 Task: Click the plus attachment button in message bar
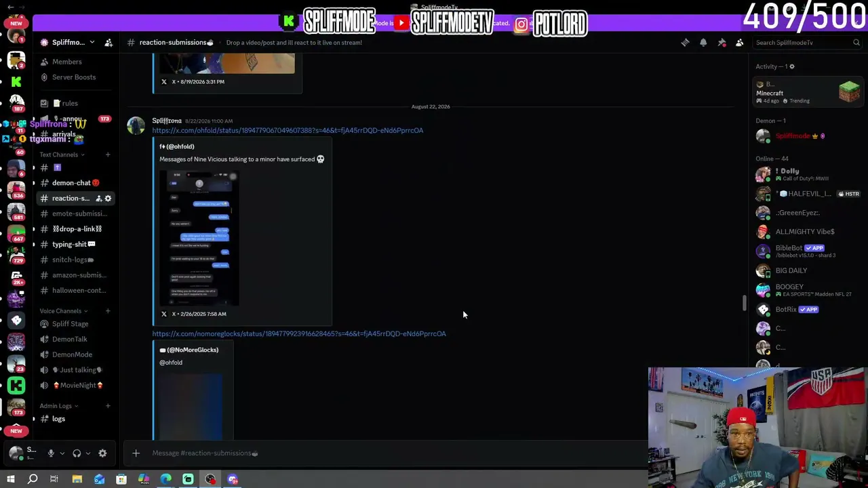(136, 453)
